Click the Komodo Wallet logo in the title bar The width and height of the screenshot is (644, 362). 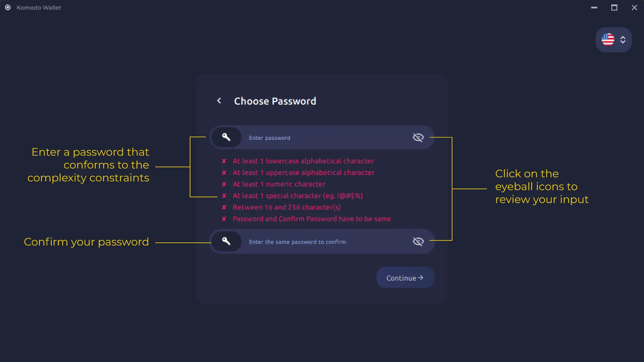[7, 7]
